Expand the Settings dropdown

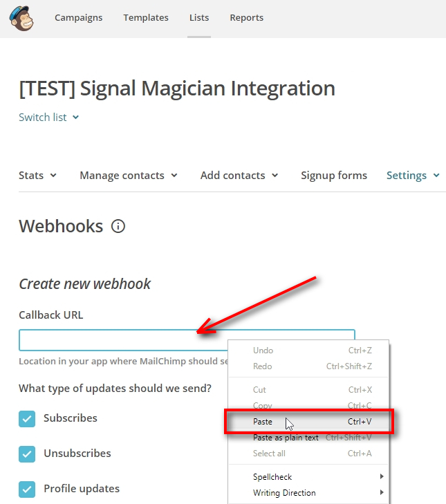[x=413, y=176]
